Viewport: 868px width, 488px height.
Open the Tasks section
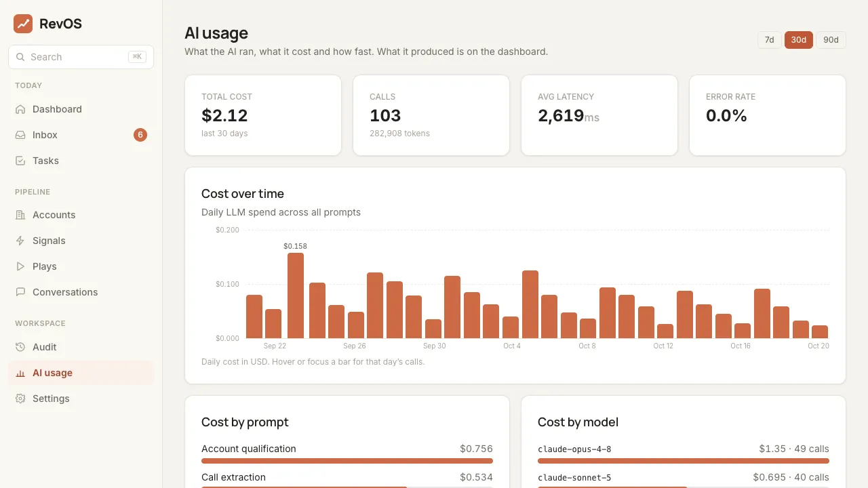coord(81,161)
